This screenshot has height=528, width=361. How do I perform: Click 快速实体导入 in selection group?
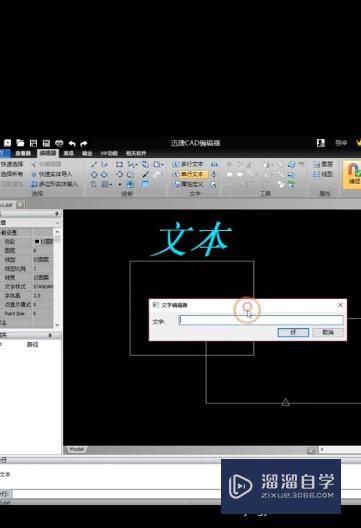tap(52, 174)
